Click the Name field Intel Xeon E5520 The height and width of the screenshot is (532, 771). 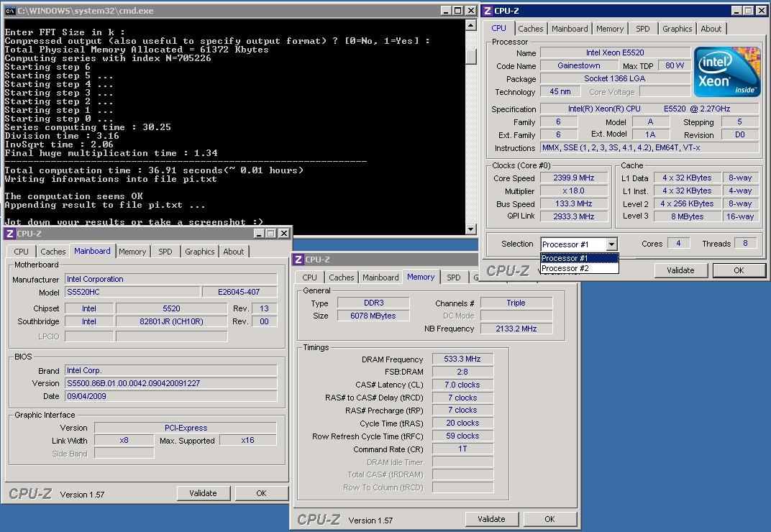point(615,52)
